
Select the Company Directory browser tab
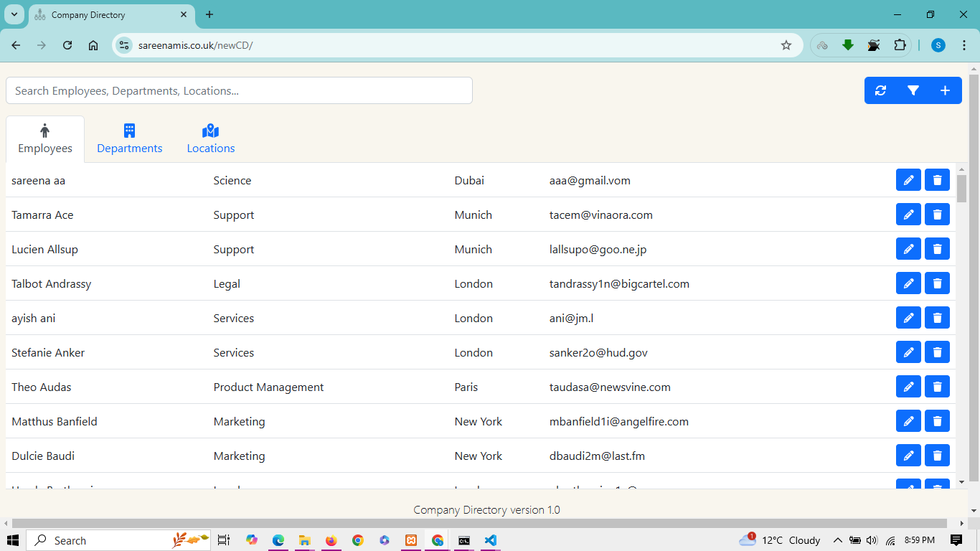pyautogui.click(x=111, y=14)
